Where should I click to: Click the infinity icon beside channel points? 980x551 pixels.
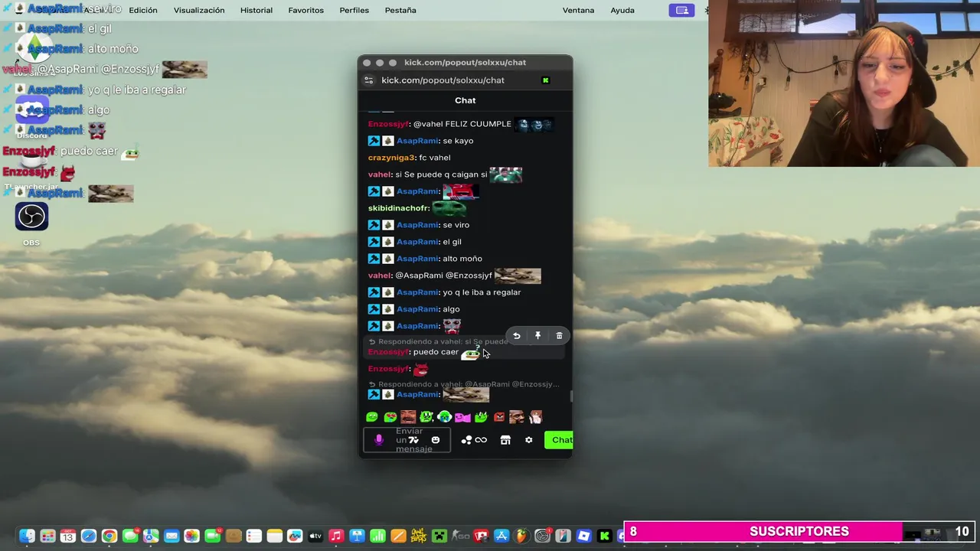click(x=481, y=440)
